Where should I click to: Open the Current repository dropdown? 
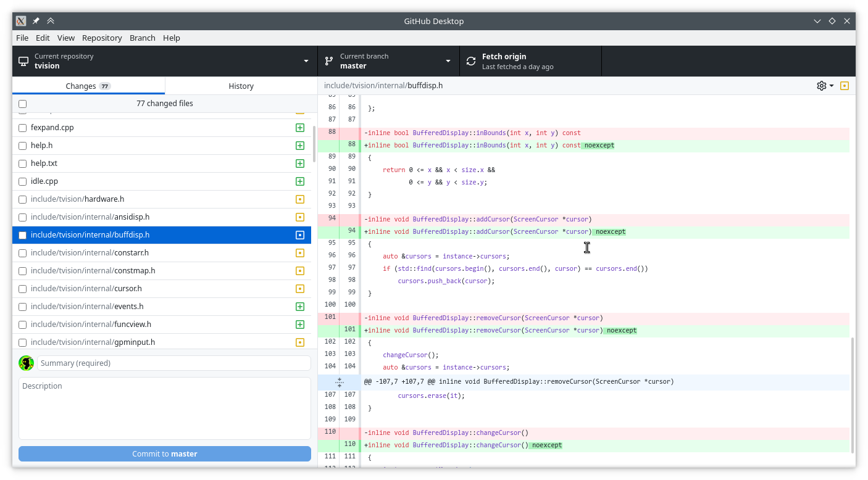pos(165,61)
